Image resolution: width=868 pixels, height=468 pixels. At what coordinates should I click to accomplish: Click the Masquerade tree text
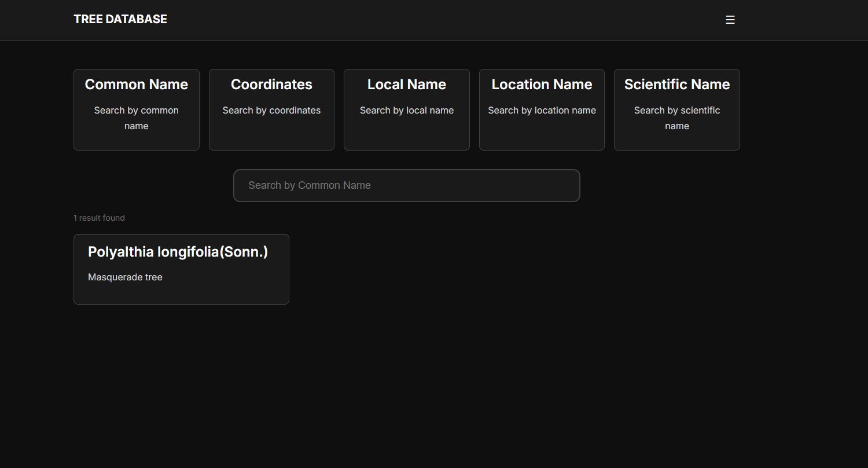tap(125, 277)
